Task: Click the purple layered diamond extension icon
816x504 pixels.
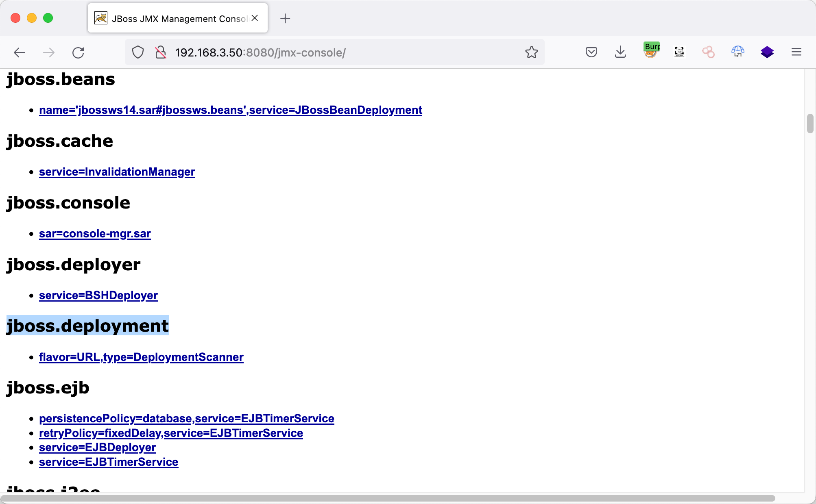Action: 767,52
